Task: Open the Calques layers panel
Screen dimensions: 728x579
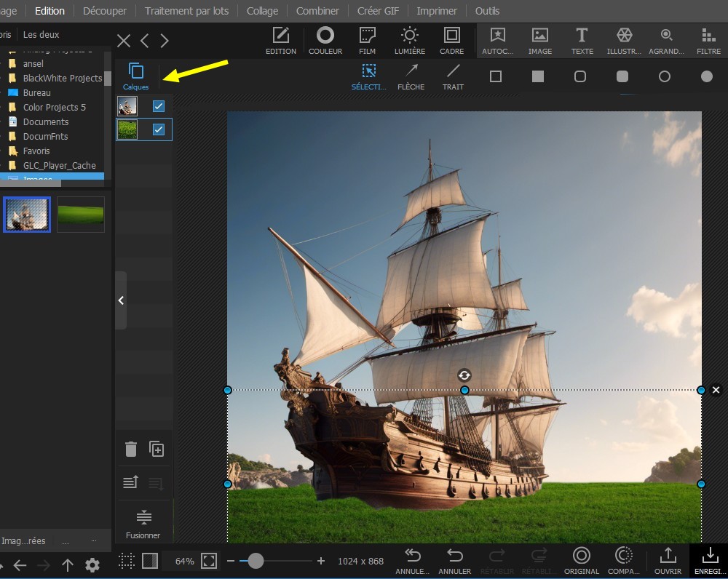Action: point(135,76)
